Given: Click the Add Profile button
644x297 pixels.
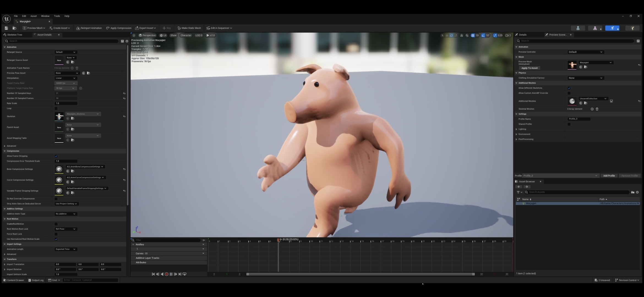Looking at the screenshot, I should [x=609, y=176].
